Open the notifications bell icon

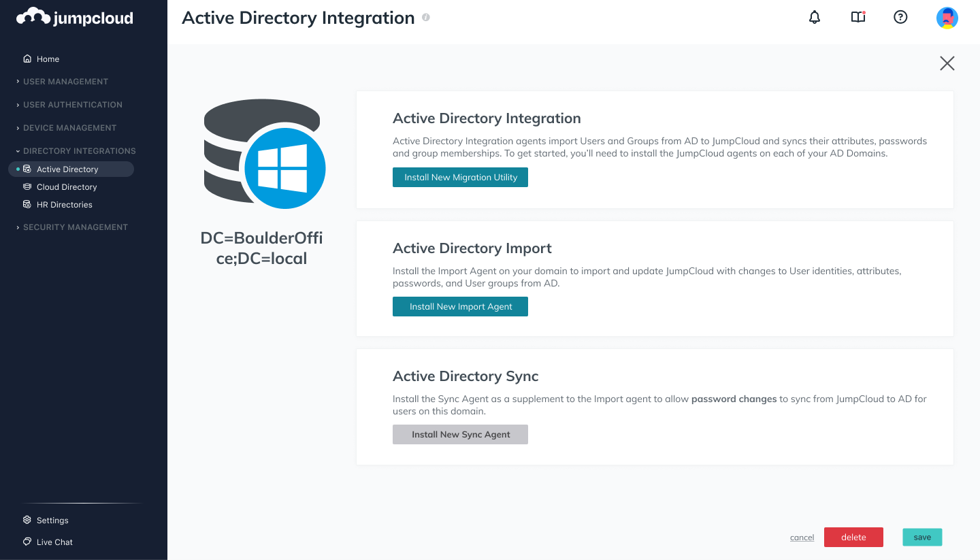click(814, 17)
